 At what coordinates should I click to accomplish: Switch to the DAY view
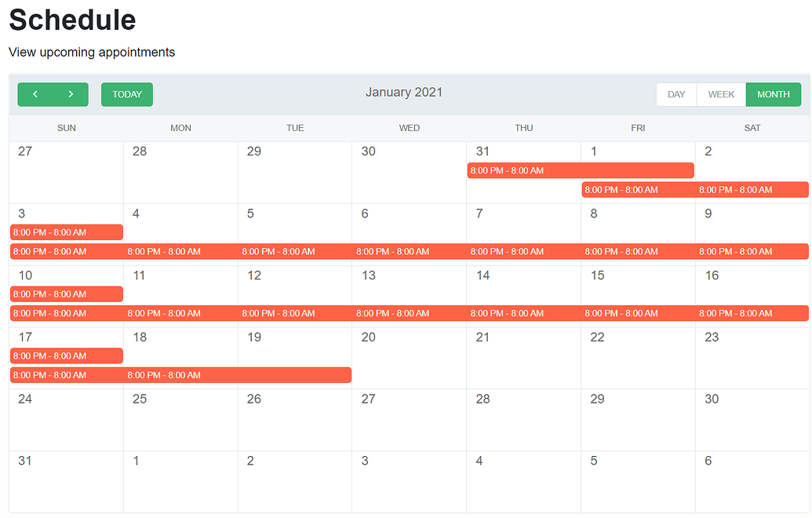pyautogui.click(x=675, y=94)
